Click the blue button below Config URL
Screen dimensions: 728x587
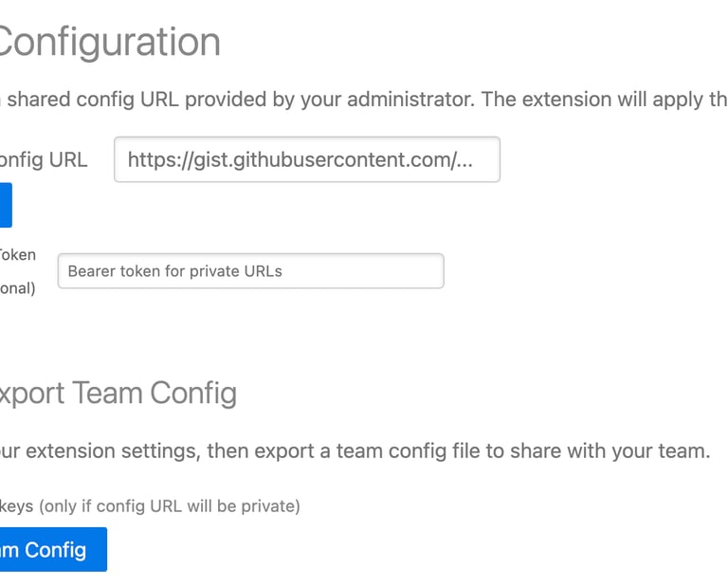click(x=5, y=205)
